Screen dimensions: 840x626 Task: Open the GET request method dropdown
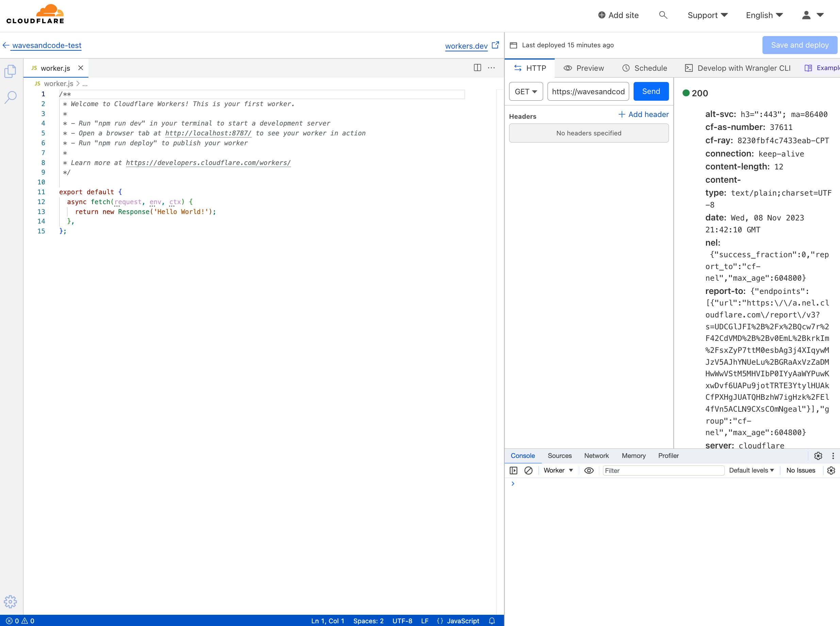(x=526, y=91)
